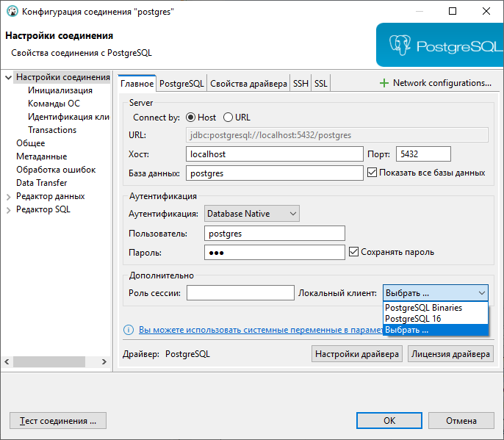Open the Database Native authentication dropdown
This screenshot has height=440, width=504.
pyautogui.click(x=252, y=214)
